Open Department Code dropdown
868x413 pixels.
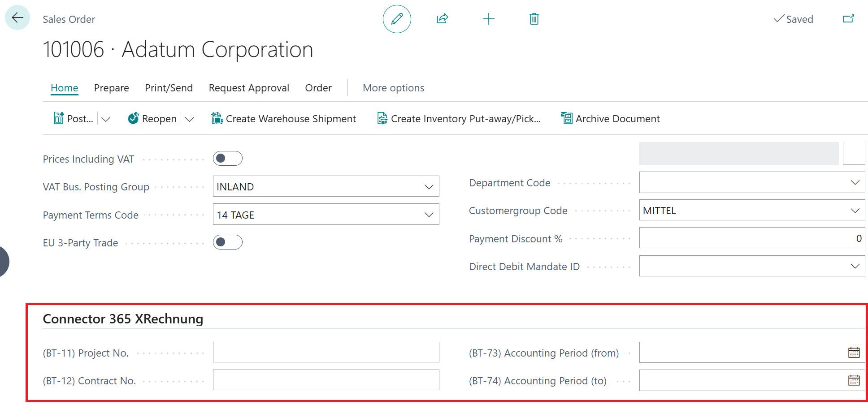click(855, 183)
